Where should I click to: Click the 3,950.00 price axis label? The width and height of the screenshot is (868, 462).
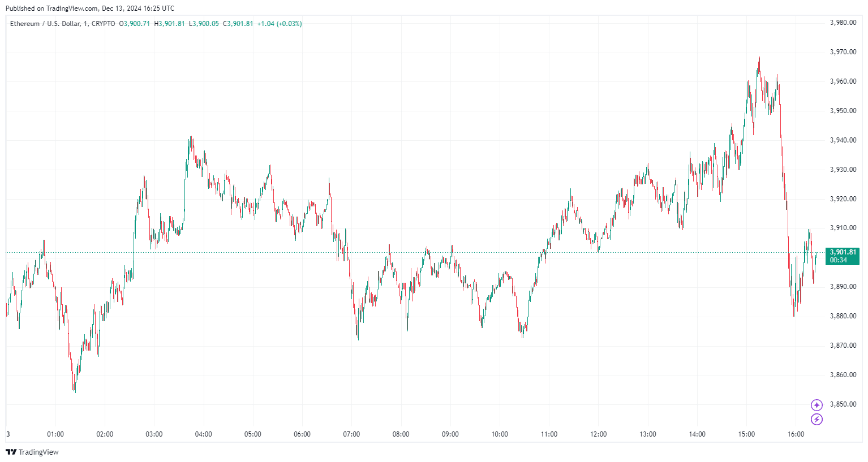[843, 111]
